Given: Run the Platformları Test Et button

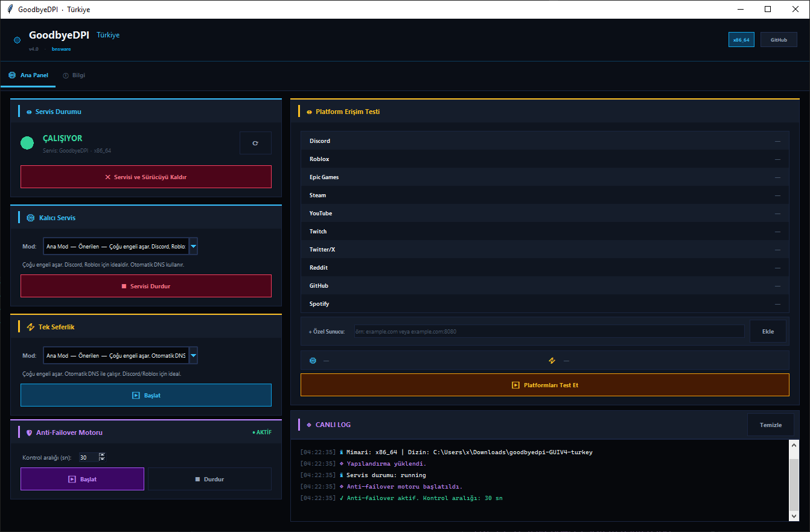Looking at the screenshot, I should click(x=545, y=385).
